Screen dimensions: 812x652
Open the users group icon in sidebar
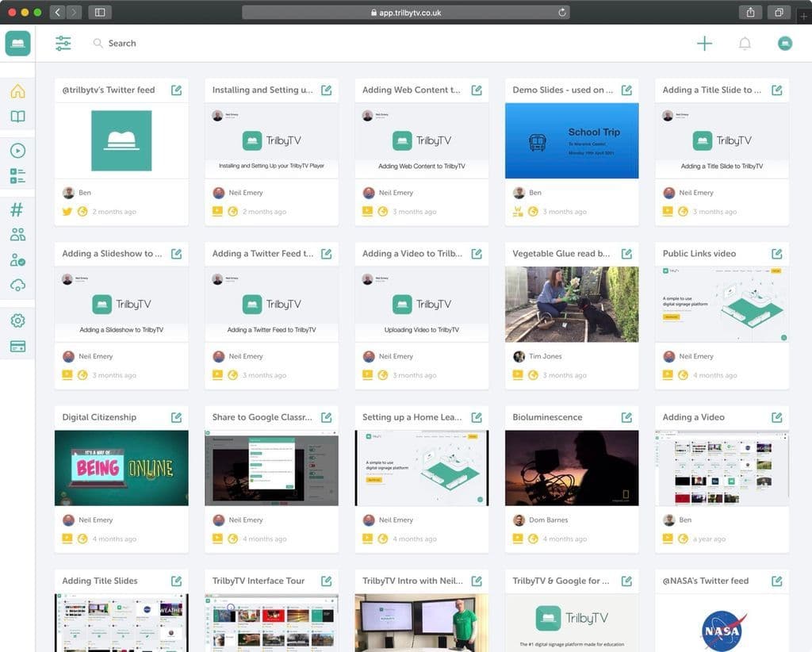pyautogui.click(x=17, y=235)
